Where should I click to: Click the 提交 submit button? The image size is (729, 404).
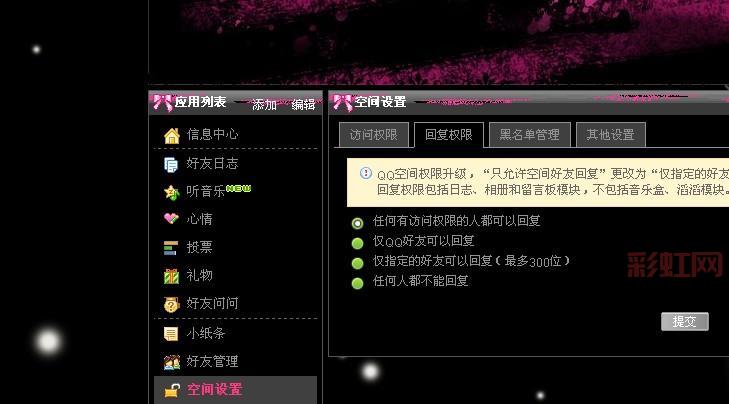coord(685,321)
